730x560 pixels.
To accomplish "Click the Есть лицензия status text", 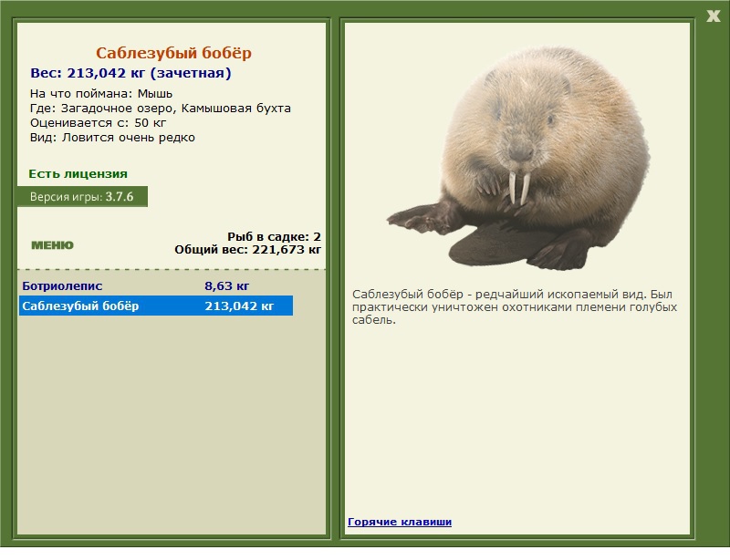I will [x=78, y=174].
